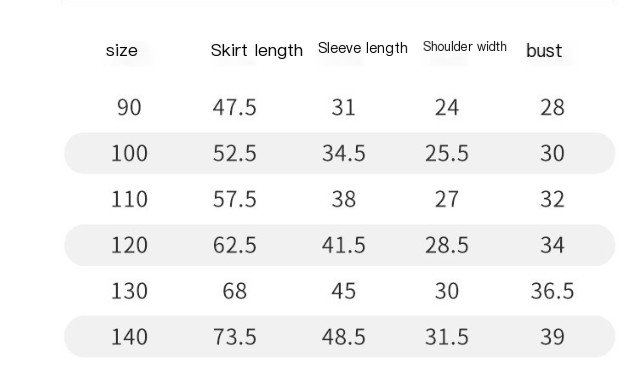Click skirt length value 68
Image resolution: width=642 pixels, height=375 pixels.
[x=235, y=291]
